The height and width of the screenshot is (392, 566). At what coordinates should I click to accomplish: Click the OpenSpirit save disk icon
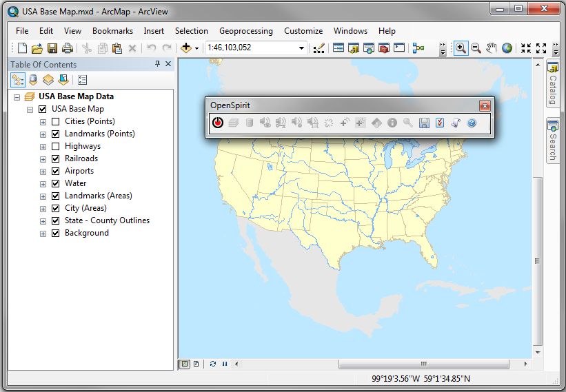point(424,123)
